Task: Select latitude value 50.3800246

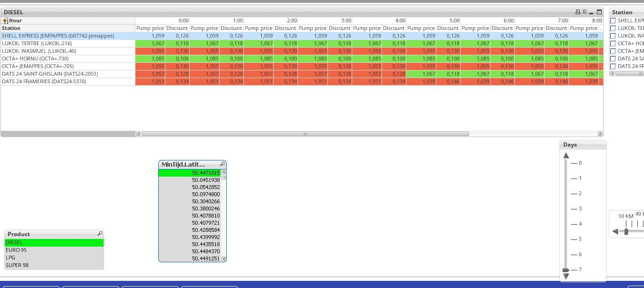Action: [190, 209]
